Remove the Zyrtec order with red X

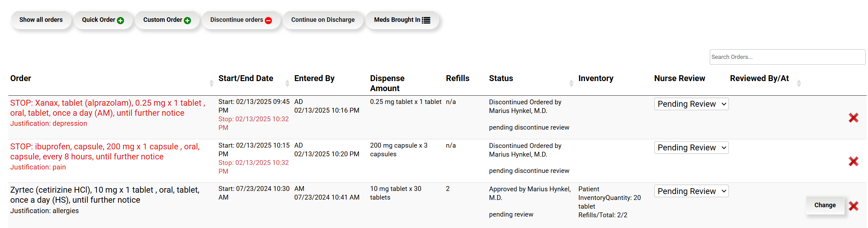coord(853,206)
